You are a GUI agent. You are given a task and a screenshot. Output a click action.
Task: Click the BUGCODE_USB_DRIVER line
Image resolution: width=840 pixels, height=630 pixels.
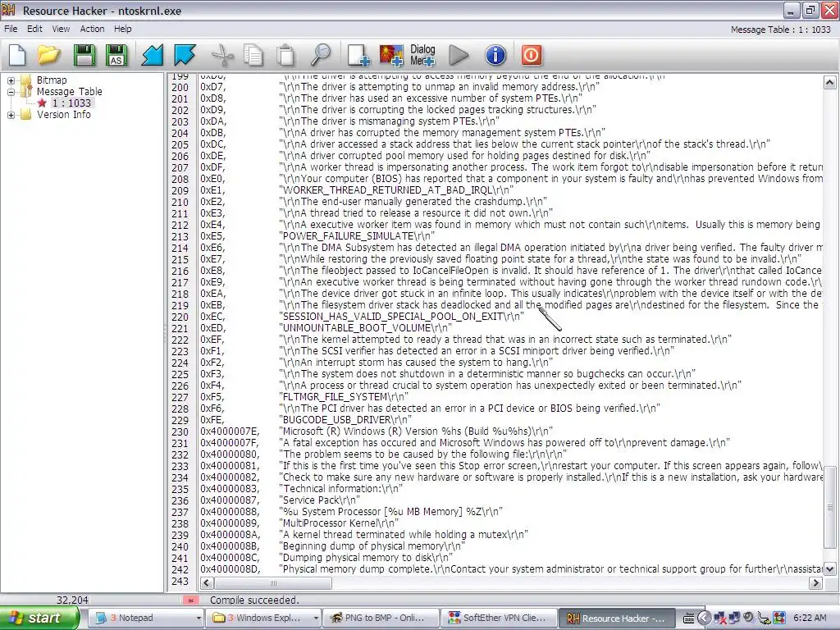[345, 419]
